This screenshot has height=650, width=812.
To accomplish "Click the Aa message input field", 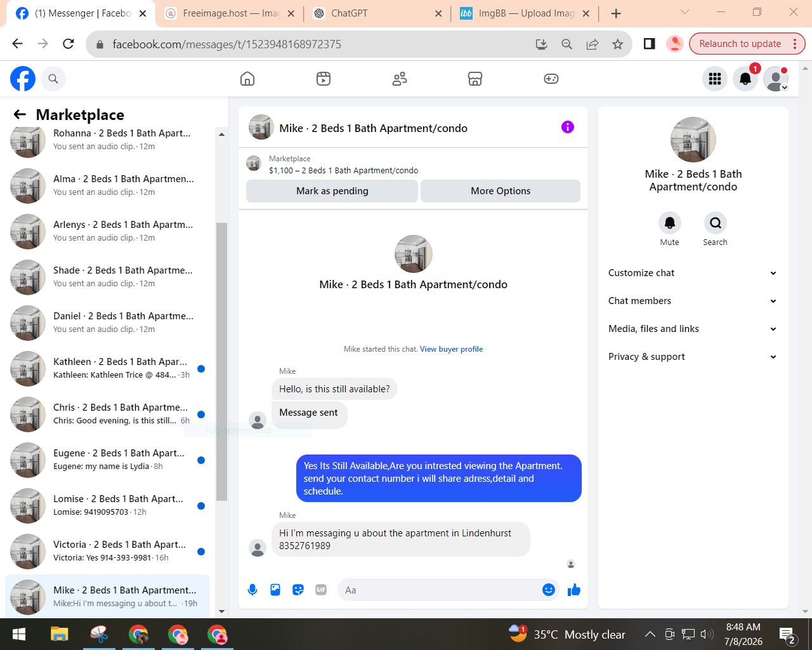I will point(439,590).
